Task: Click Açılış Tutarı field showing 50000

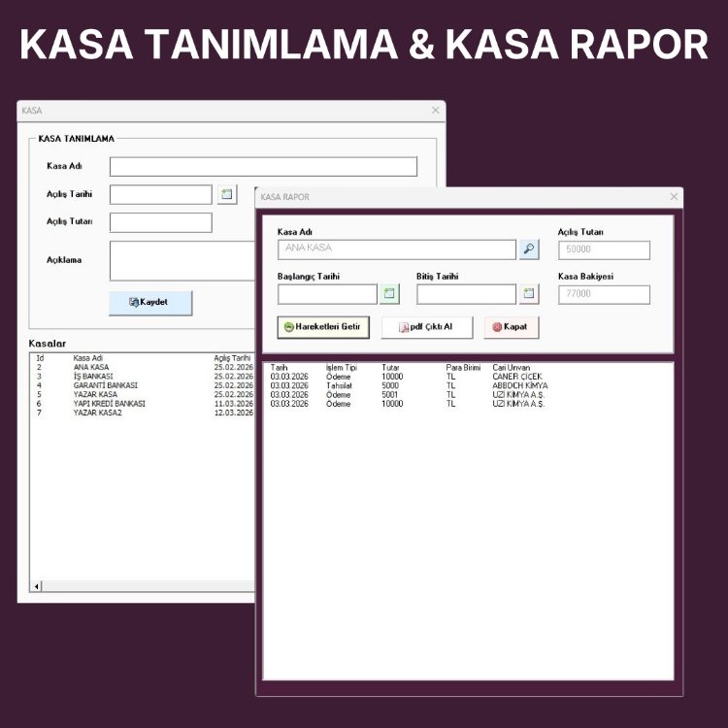Action: click(604, 249)
